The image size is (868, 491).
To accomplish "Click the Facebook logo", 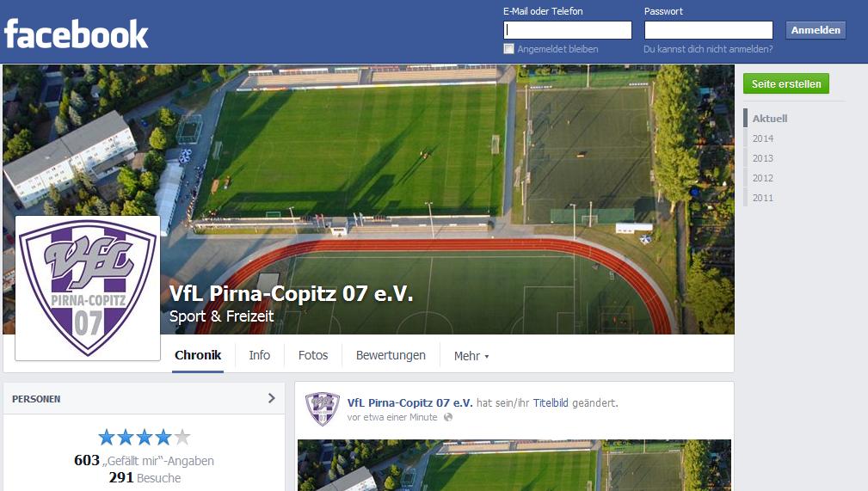I will (x=76, y=34).
